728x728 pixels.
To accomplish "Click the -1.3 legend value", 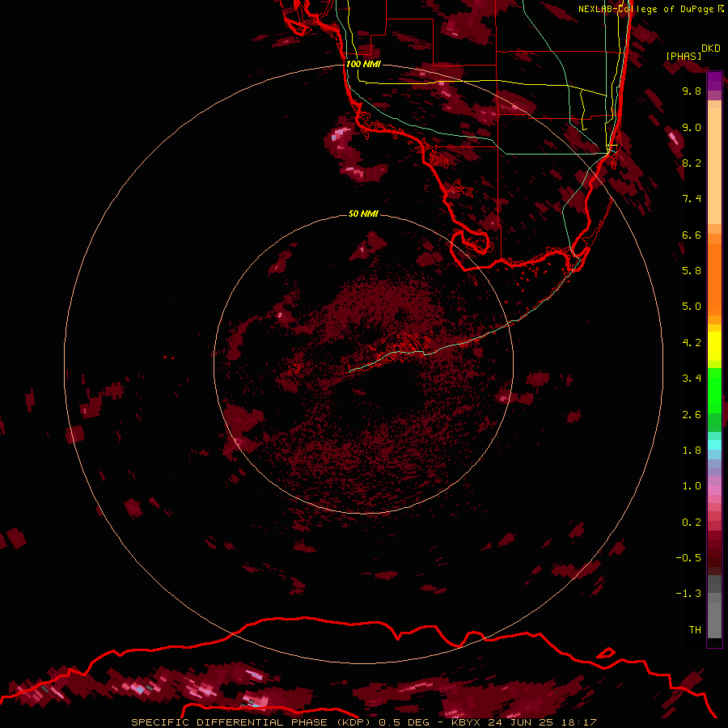I will point(688,594).
